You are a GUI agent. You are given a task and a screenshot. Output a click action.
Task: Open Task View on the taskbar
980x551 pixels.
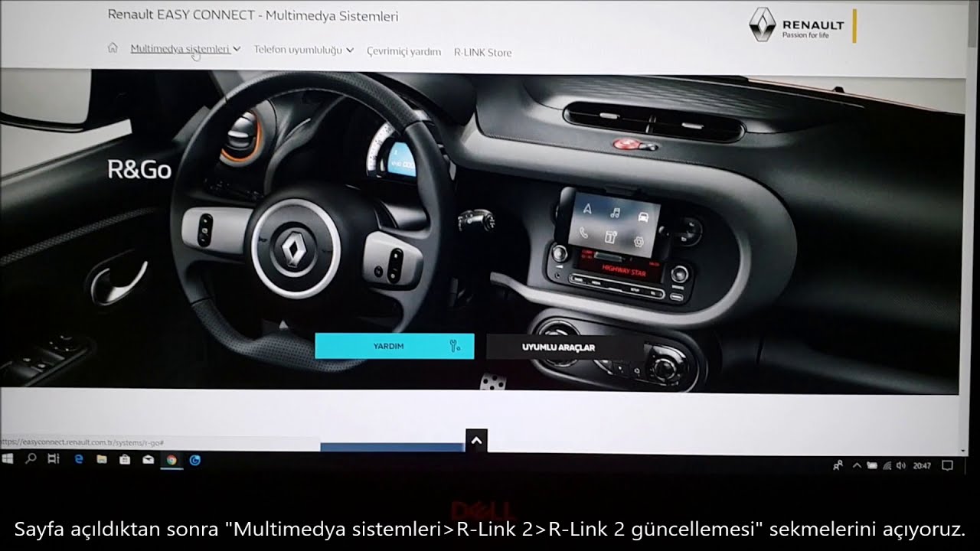pyautogui.click(x=53, y=459)
